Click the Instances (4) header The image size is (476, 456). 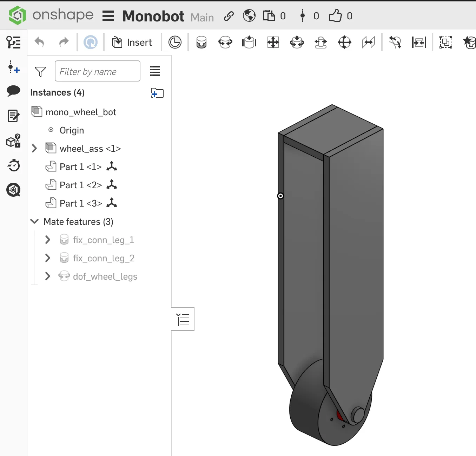coord(58,92)
